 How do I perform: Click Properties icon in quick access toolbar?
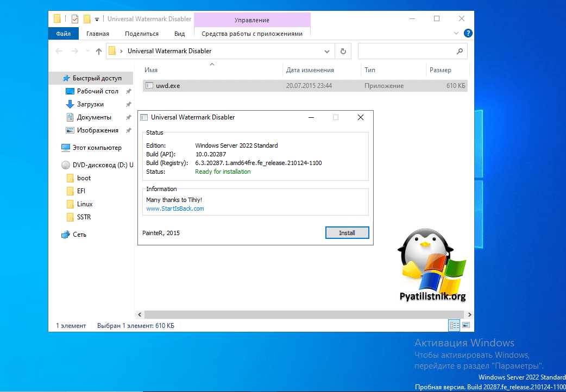[75, 19]
